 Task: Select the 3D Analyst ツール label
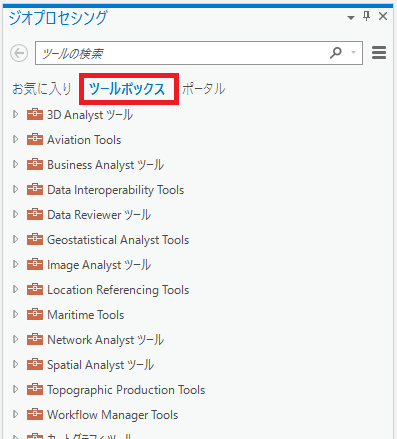(x=90, y=115)
